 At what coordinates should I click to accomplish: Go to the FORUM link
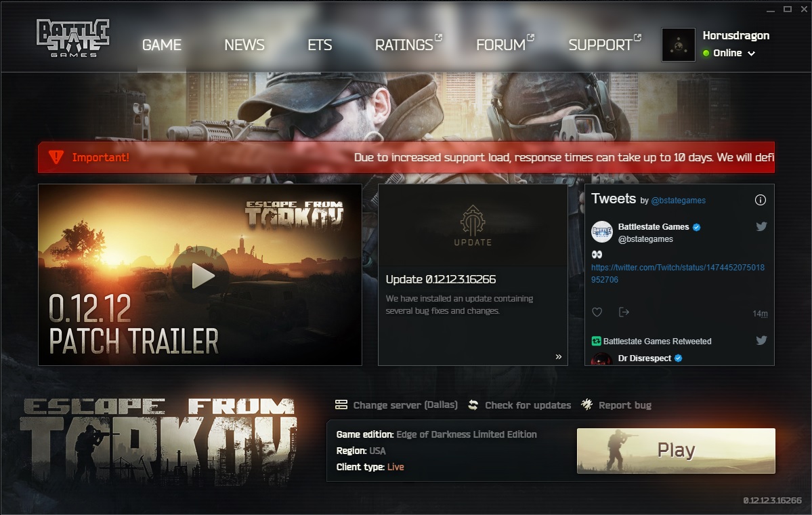[505, 45]
